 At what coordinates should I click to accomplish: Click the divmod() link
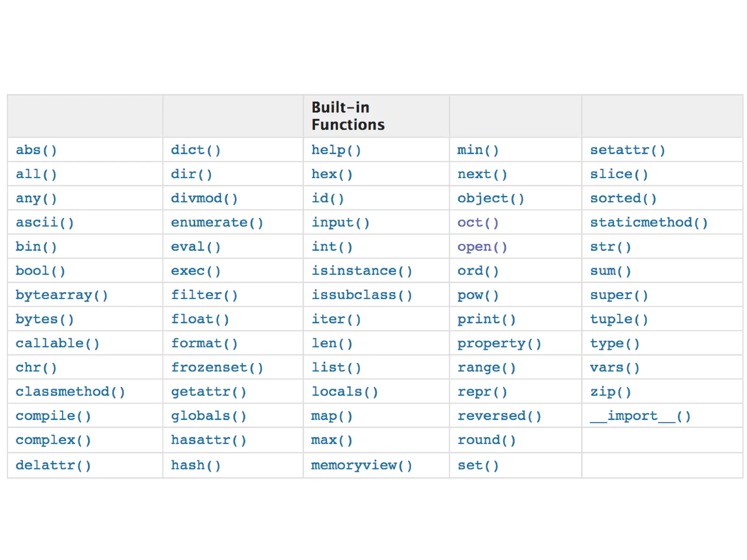[x=204, y=199]
